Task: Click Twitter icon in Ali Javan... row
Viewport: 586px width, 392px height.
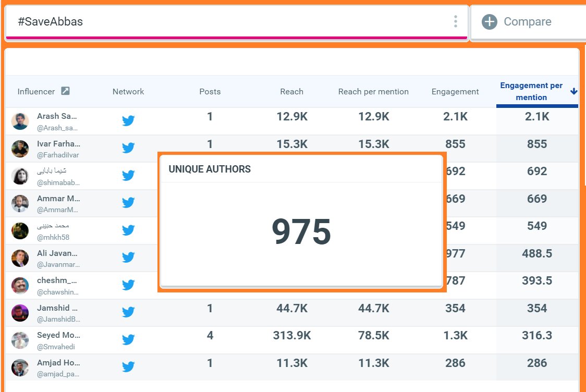Action: [x=128, y=258]
